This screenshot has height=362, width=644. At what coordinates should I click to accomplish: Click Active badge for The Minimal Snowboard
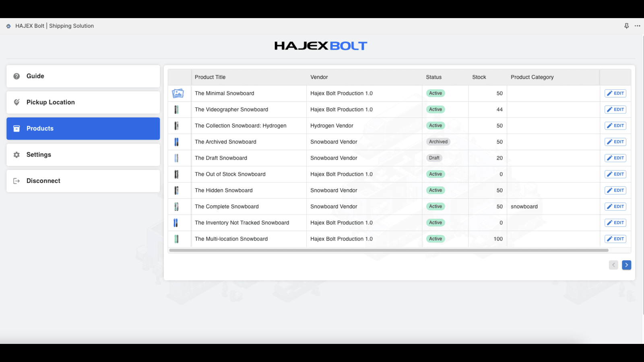point(436,93)
